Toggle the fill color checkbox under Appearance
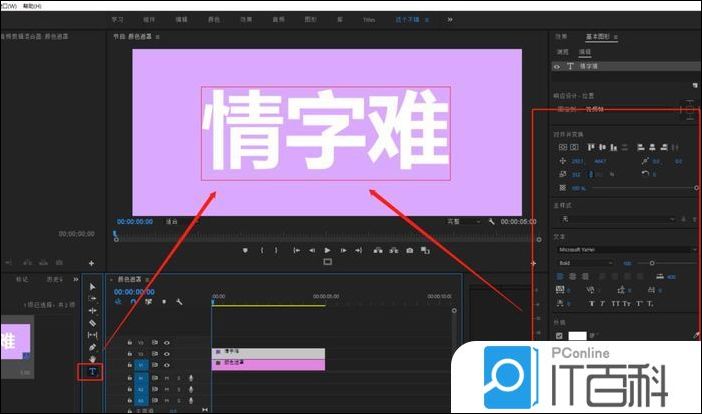The width and height of the screenshot is (702, 414). coord(560,336)
